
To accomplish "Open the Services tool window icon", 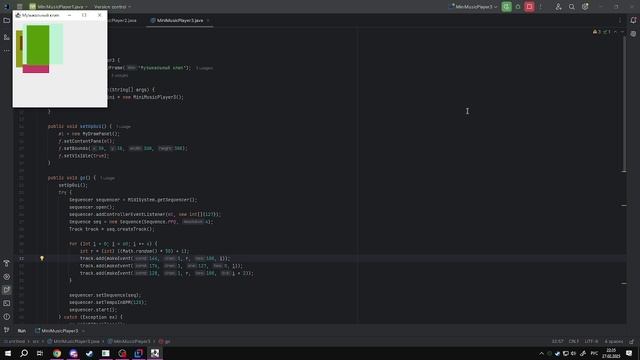I will tap(7, 277).
